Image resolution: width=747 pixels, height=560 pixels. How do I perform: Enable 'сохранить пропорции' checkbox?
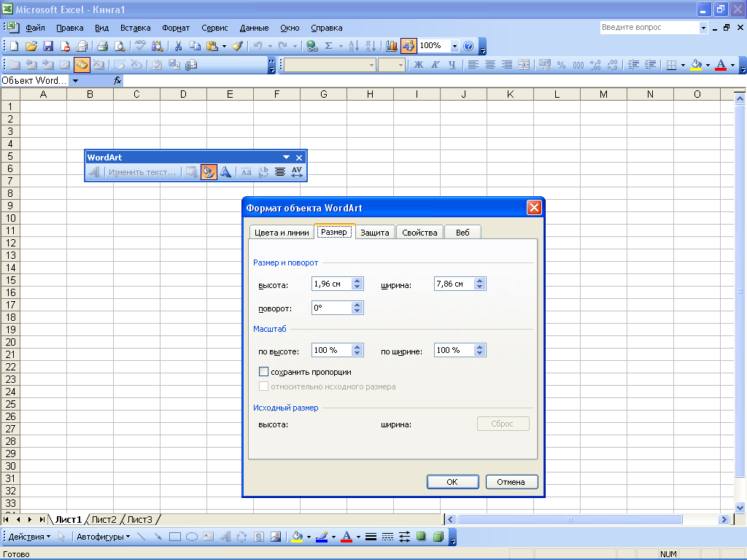click(263, 372)
